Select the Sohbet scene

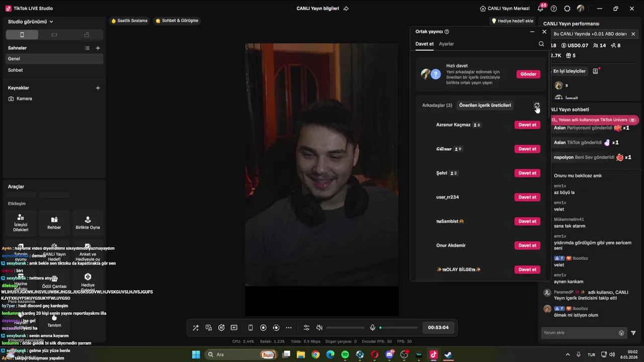(54, 70)
